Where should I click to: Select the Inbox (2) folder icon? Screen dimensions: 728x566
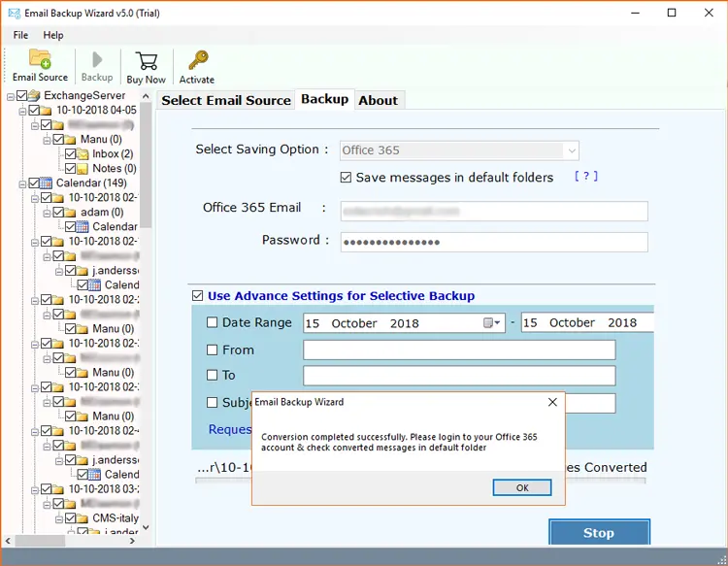(82, 153)
